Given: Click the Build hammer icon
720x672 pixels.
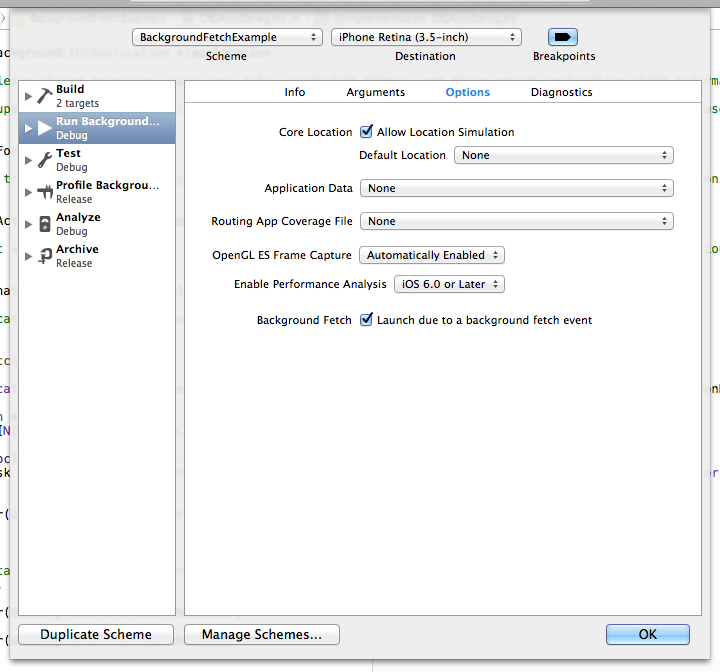Looking at the screenshot, I should click(x=44, y=96).
